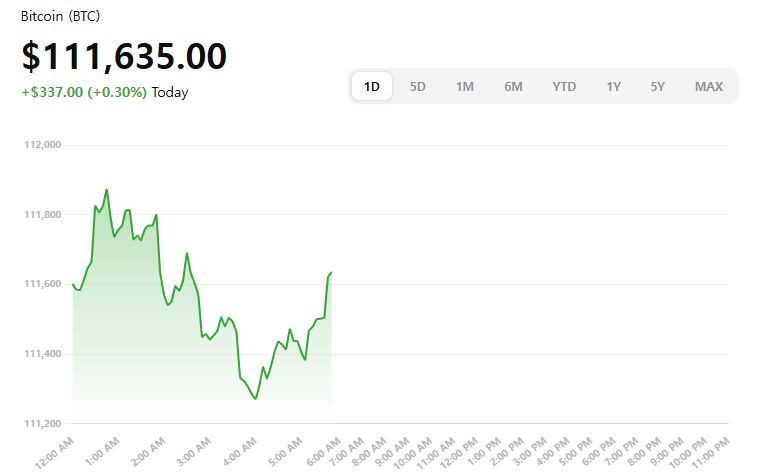758x475 pixels.
Task: Select the YTD range tab
Action: [564, 86]
